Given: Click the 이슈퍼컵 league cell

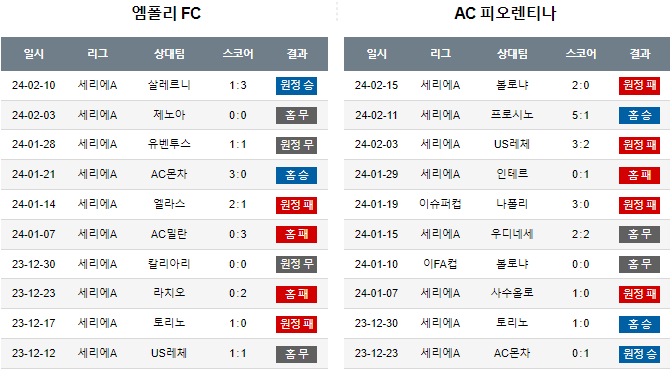Looking at the screenshot, I should tap(440, 204).
